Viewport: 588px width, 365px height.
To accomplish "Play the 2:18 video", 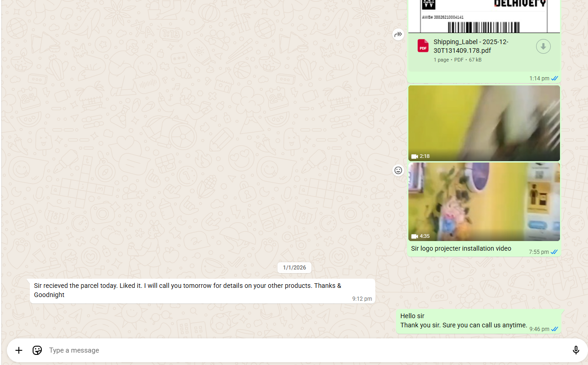I will point(484,123).
